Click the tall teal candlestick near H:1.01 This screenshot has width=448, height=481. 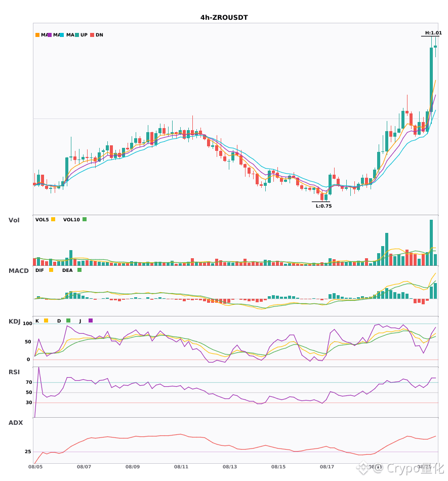(x=431, y=79)
